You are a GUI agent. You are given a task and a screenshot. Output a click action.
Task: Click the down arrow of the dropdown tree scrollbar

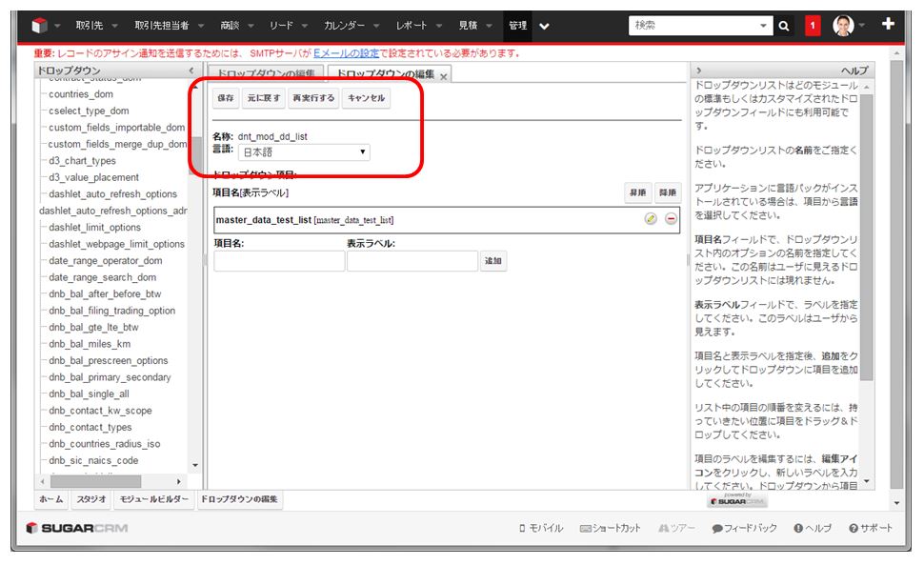pos(195,465)
